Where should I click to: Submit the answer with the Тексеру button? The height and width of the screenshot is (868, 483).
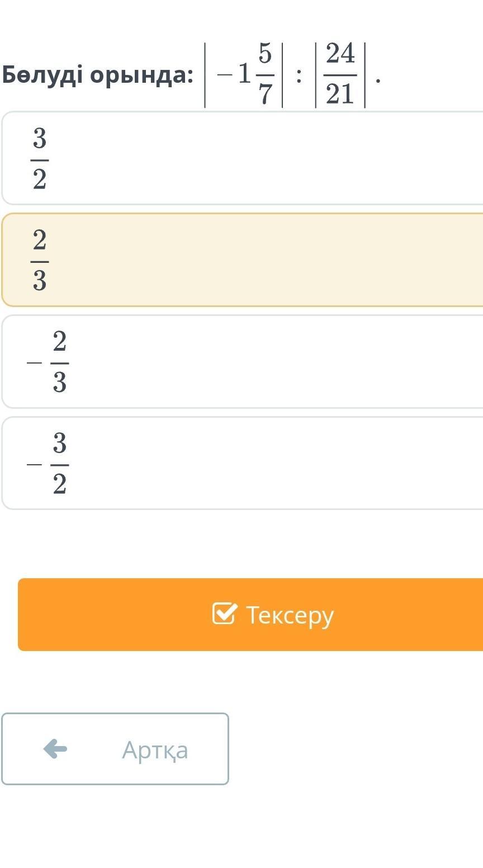250,614
